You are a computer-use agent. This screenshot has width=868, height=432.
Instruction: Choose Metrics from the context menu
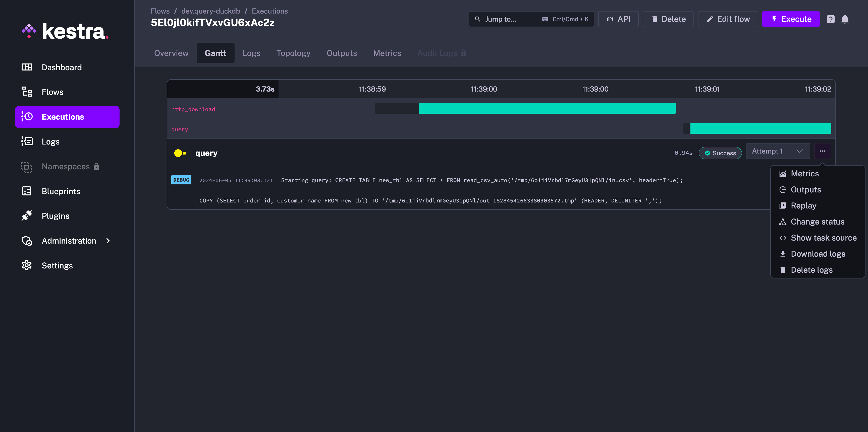coord(818,174)
